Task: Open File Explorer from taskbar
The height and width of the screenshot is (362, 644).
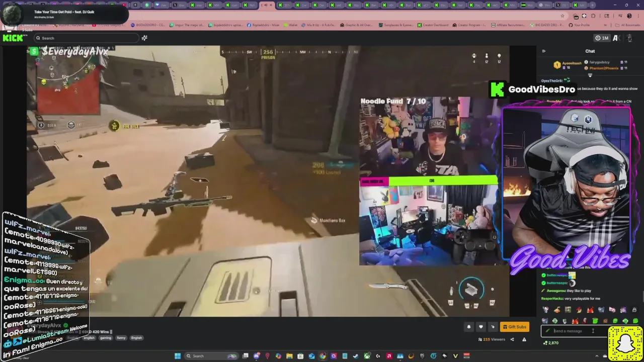Action: click(x=289, y=356)
